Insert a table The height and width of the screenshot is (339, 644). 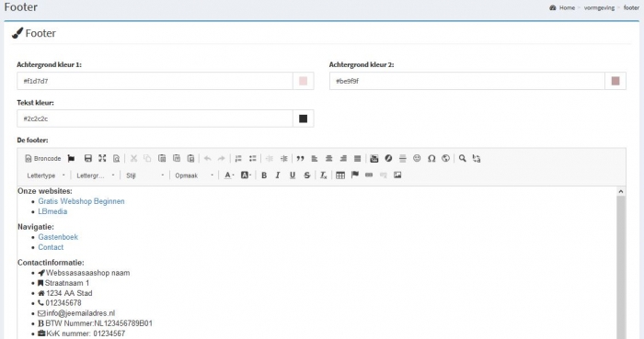point(340,175)
